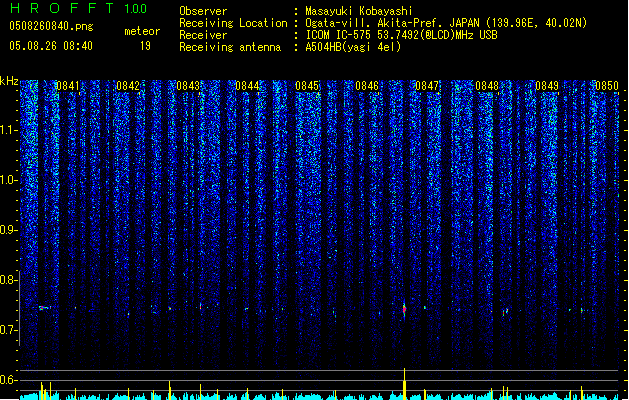The height and width of the screenshot is (400, 629).
Task: Click the 0846 time marker
Action: pyautogui.click(x=367, y=86)
